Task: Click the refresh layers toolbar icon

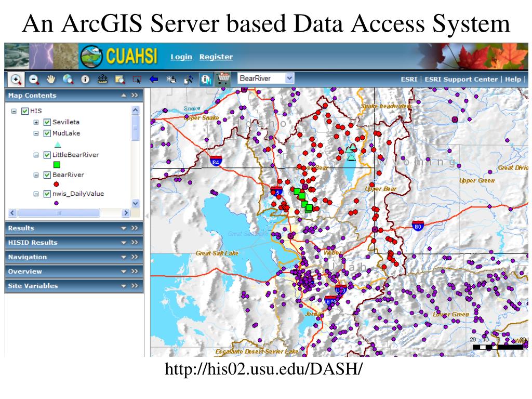Action: pyautogui.click(x=188, y=79)
